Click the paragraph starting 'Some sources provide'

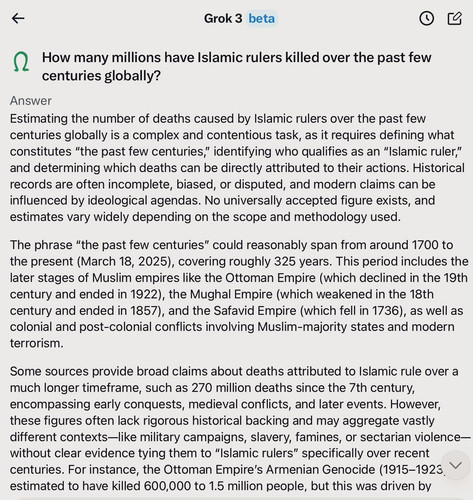pos(240,428)
